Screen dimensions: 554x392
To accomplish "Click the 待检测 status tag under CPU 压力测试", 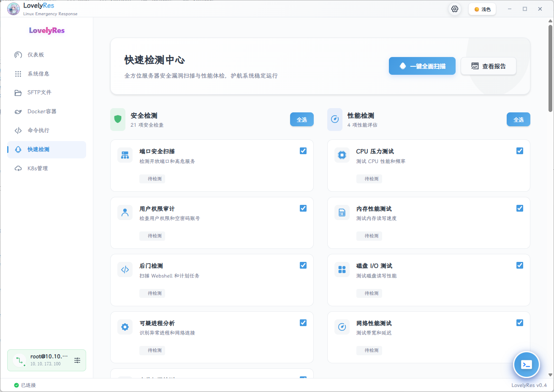I will click(x=369, y=179).
